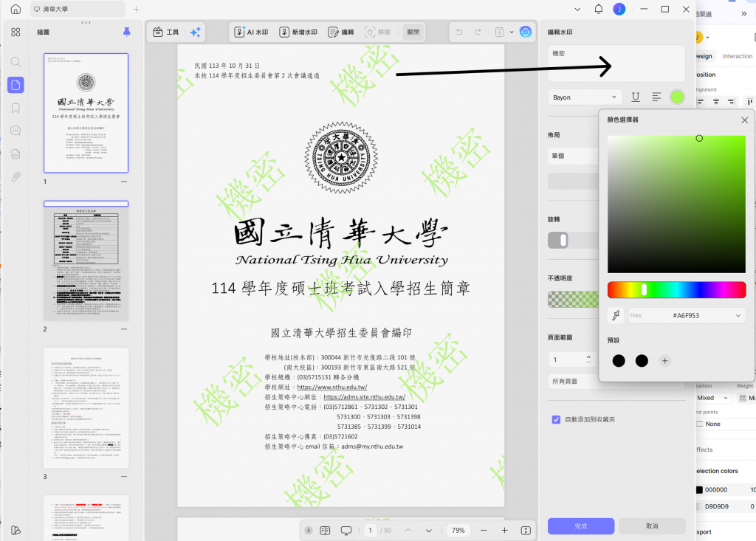Go to the next page arrow
756x541 pixels.
pyautogui.click(x=429, y=531)
